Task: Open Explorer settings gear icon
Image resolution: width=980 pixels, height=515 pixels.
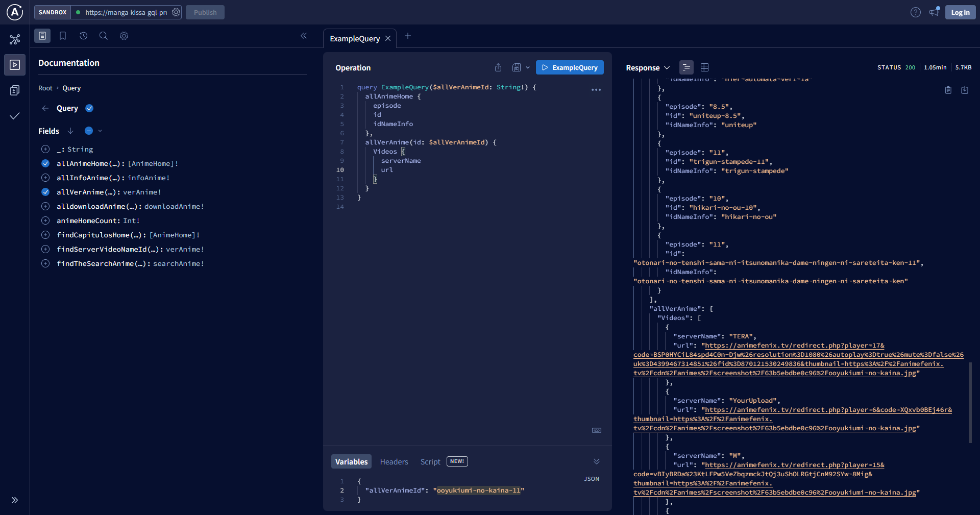Action: pyautogui.click(x=124, y=36)
